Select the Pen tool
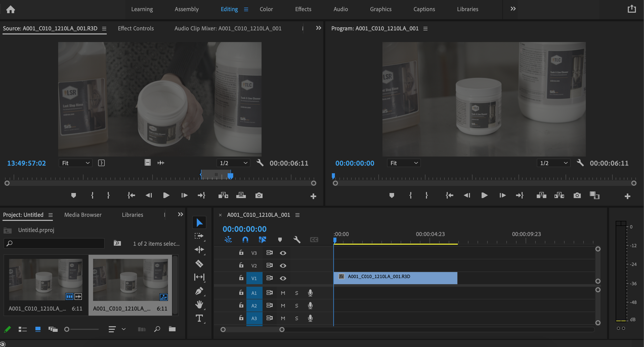 [x=199, y=291]
